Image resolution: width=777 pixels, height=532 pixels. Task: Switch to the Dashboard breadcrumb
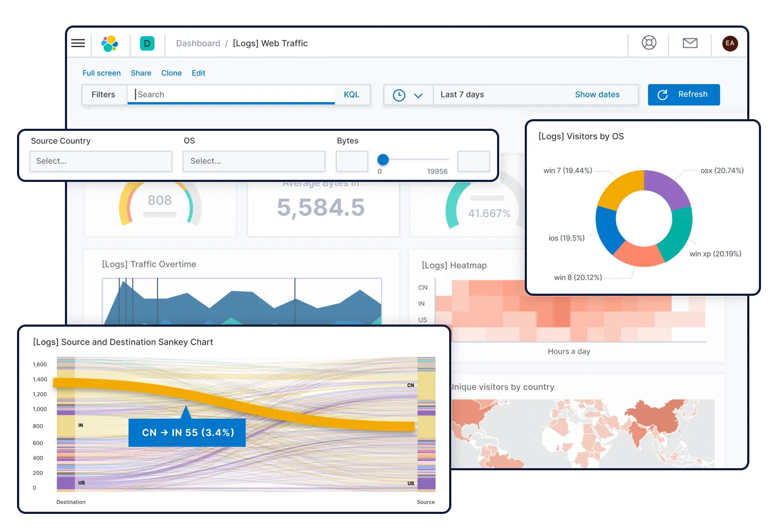coord(198,43)
